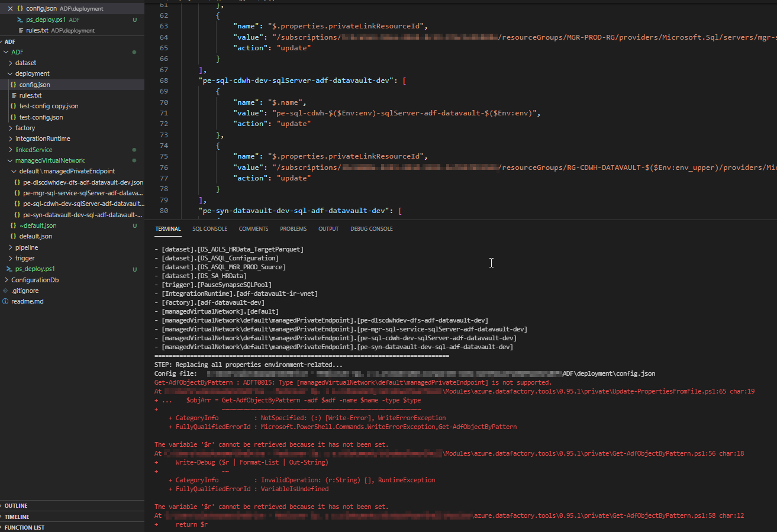Switch to the PROBLEMS tab
The height and width of the screenshot is (532, 777).
pos(293,228)
